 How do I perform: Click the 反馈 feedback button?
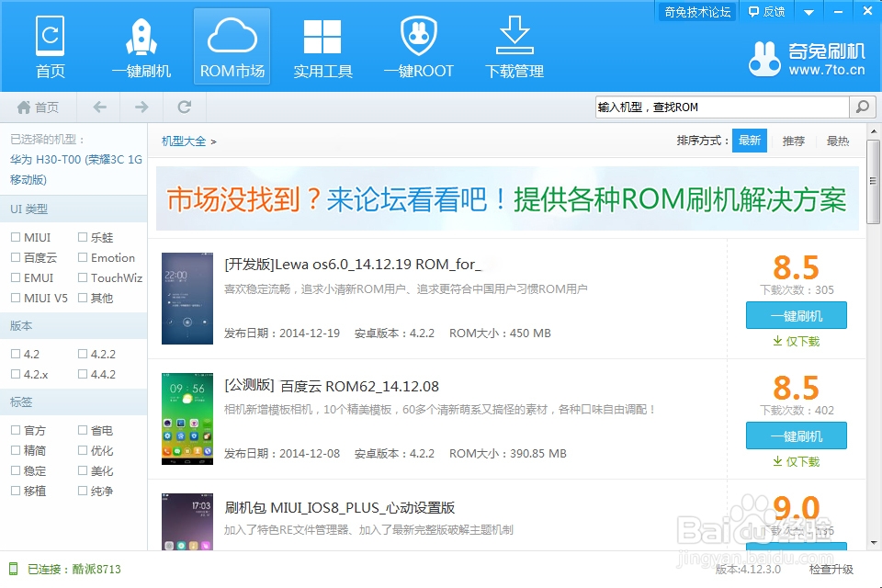766,12
